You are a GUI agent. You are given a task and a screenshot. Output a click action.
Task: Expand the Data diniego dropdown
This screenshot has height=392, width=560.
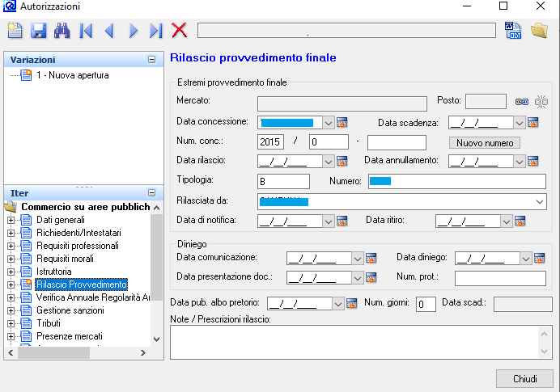(525, 259)
